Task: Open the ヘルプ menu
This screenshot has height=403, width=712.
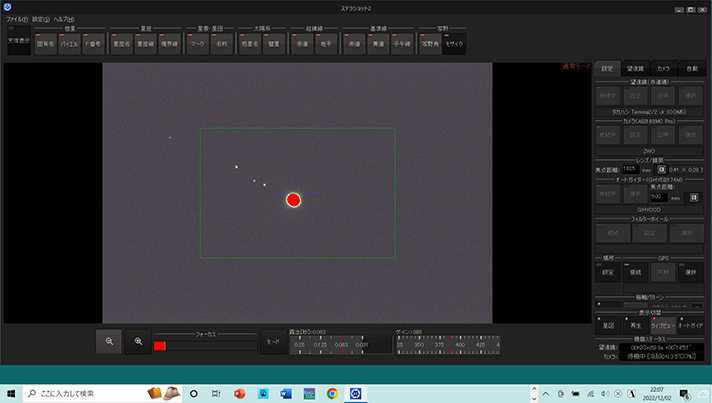Action: pyautogui.click(x=64, y=19)
